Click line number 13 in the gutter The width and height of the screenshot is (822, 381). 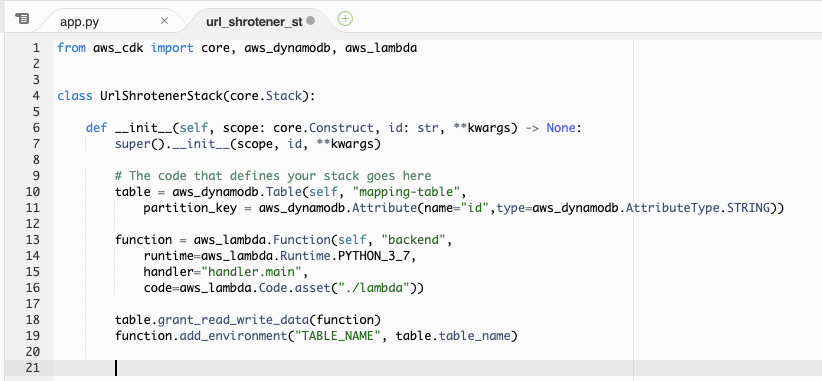point(33,240)
